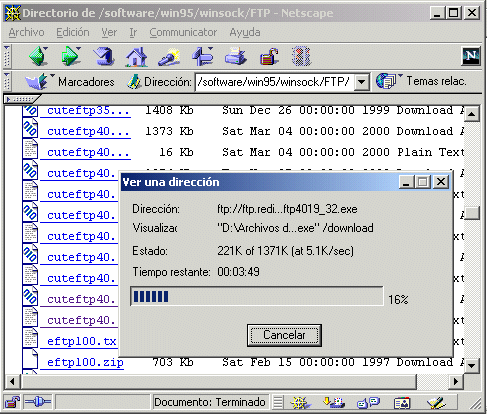Open the Address Book component icon

(402, 403)
